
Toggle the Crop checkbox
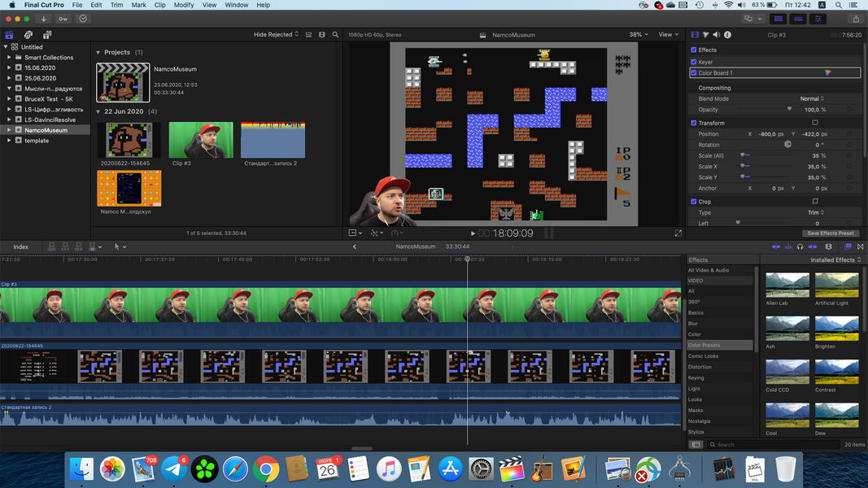694,202
